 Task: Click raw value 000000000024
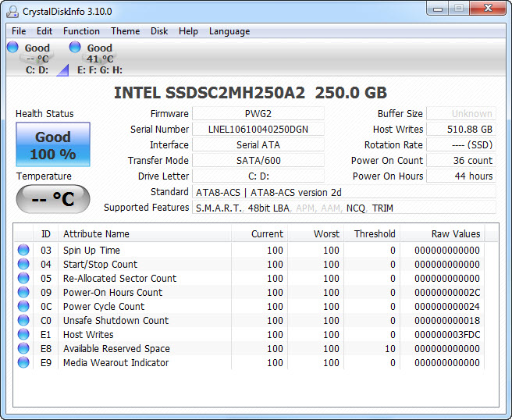[x=447, y=306]
